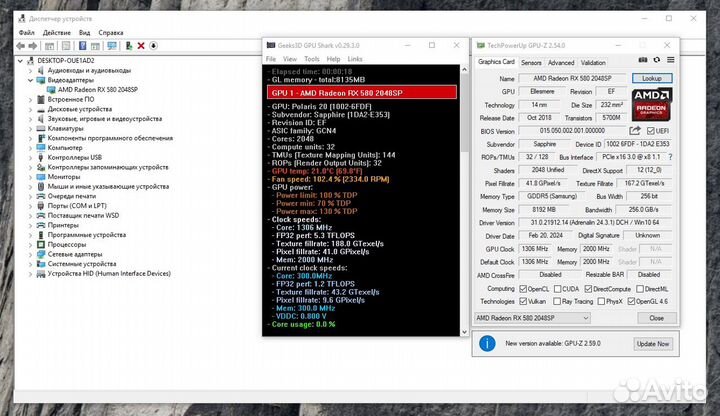Collapse the Видеоадаптеры tree node
Viewport: 720px width, 416px height.
(x=32, y=81)
